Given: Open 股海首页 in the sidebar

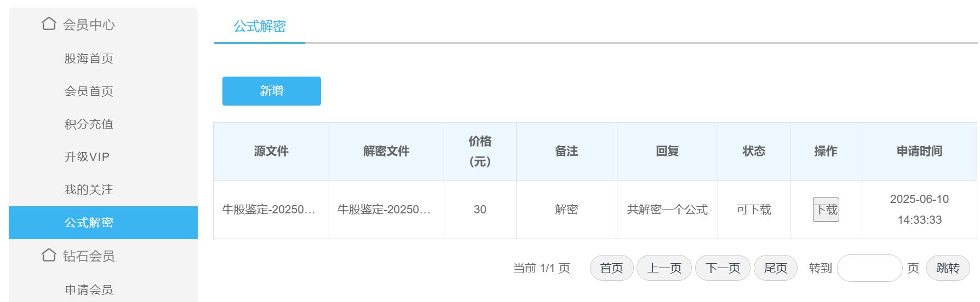Looking at the screenshot, I should point(89,59).
